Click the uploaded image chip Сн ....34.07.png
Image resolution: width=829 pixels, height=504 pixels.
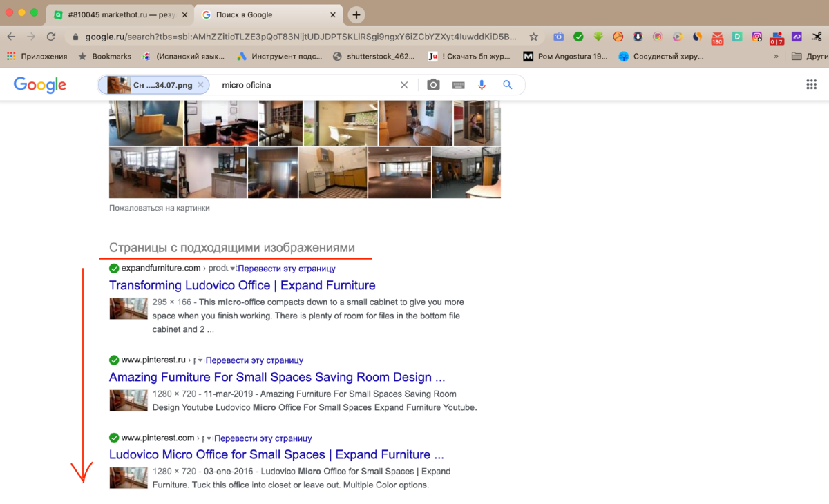point(153,85)
